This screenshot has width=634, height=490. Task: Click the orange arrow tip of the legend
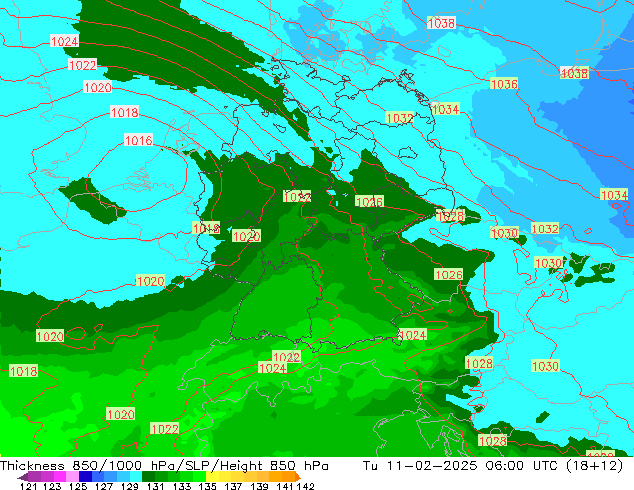(298, 477)
